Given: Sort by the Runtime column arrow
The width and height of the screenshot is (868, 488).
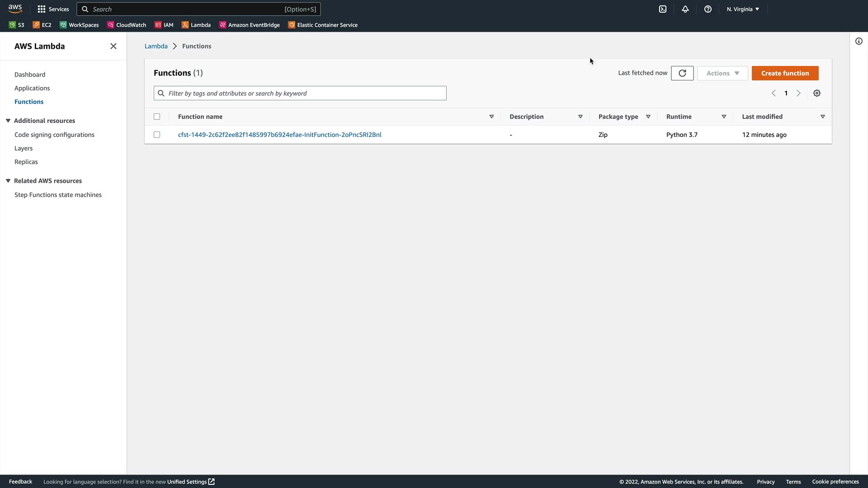Looking at the screenshot, I should pos(724,117).
